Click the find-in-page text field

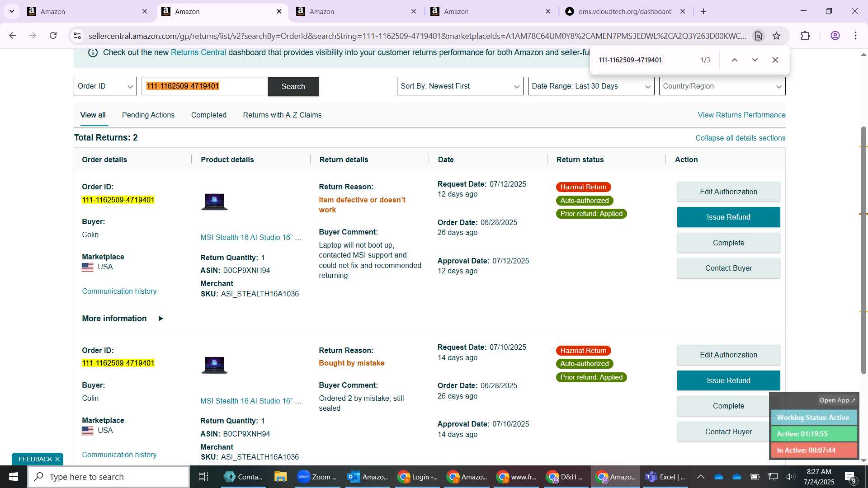646,60
